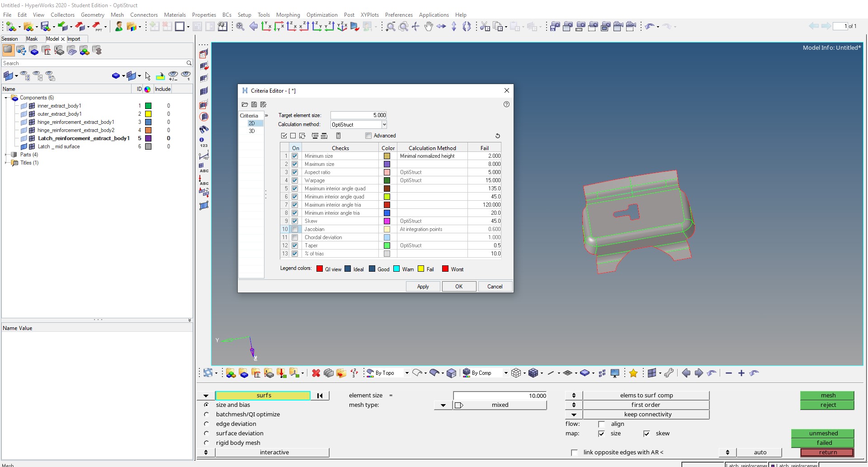Click the reset to defaults icon in Criteria Editor
Viewport: 868px width, 467px height.
(x=497, y=136)
